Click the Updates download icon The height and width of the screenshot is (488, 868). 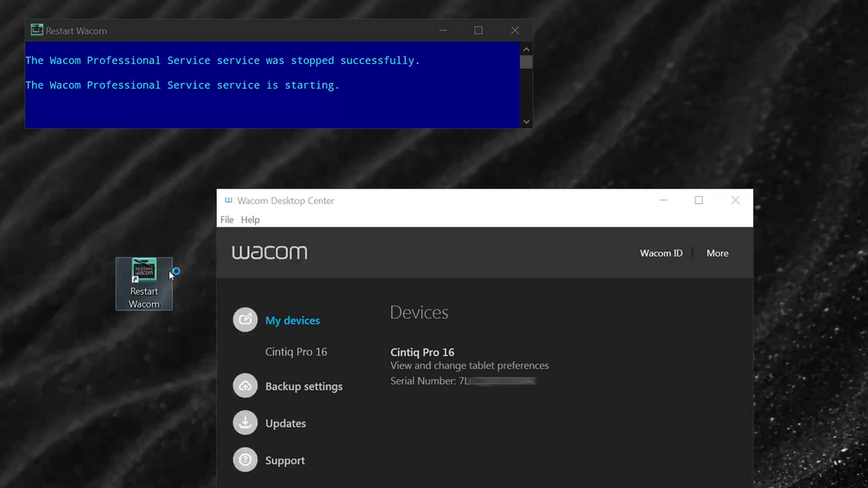pyautogui.click(x=245, y=422)
